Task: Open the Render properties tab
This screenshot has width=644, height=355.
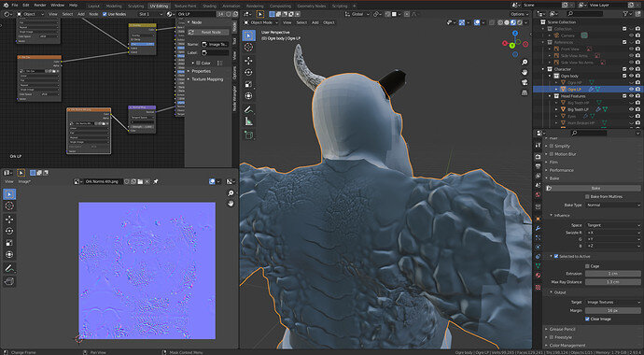Action: [x=538, y=157]
